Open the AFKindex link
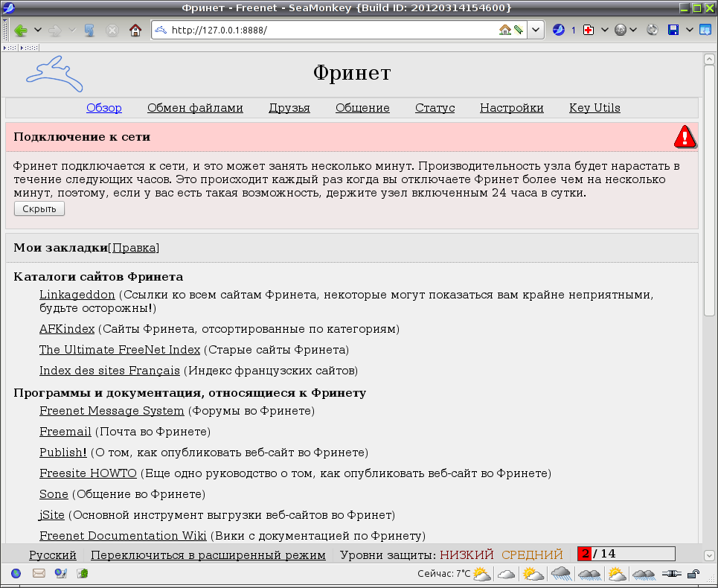The width and height of the screenshot is (718, 588). click(x=67, y=329)
